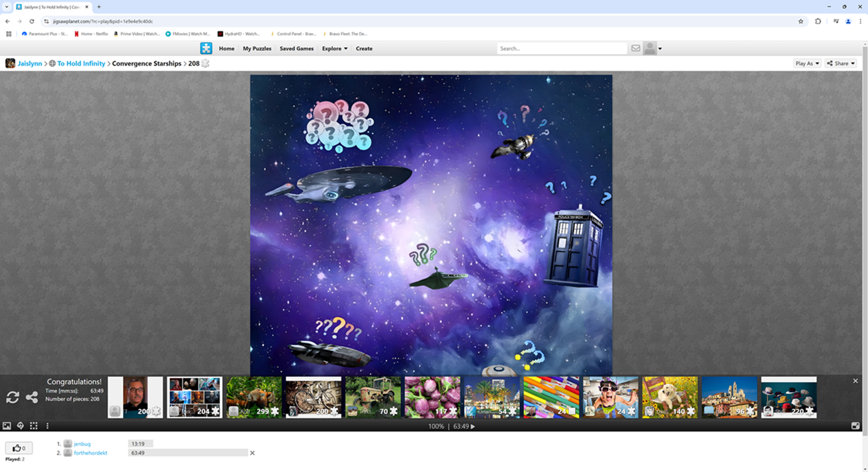Reload the page in the browser
This screenshot has width=868, height=472.
tap(32, 21)
